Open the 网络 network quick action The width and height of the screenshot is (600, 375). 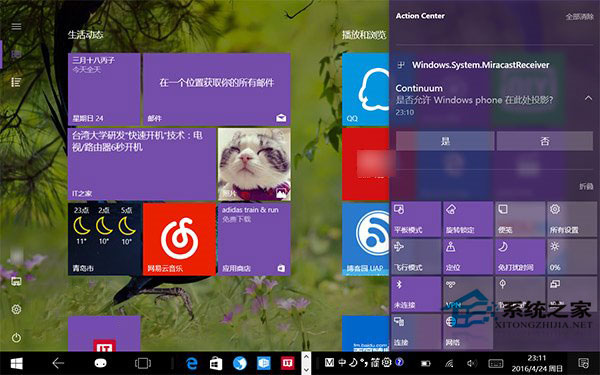coord(468,331)
